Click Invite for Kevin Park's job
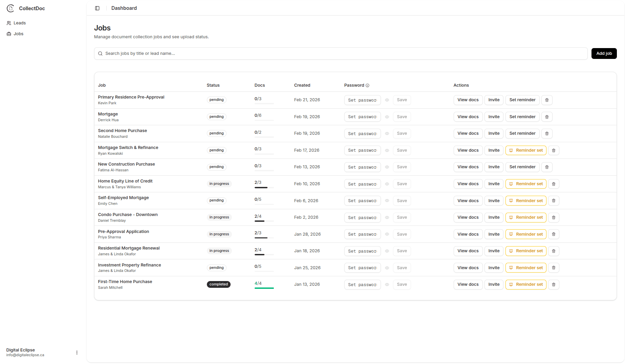This screenshot has height=364, width=625. coord(494,100)
